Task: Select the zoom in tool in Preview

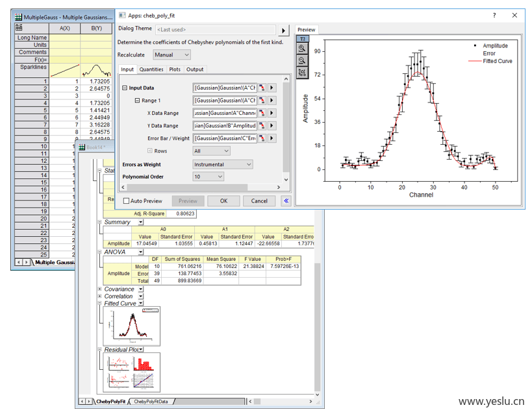Action: pyautogui.click(x=302, y=49)
